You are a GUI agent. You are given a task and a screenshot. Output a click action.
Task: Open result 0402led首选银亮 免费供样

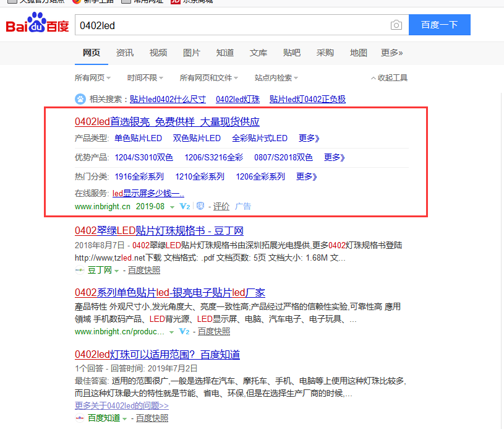point(167,122)
